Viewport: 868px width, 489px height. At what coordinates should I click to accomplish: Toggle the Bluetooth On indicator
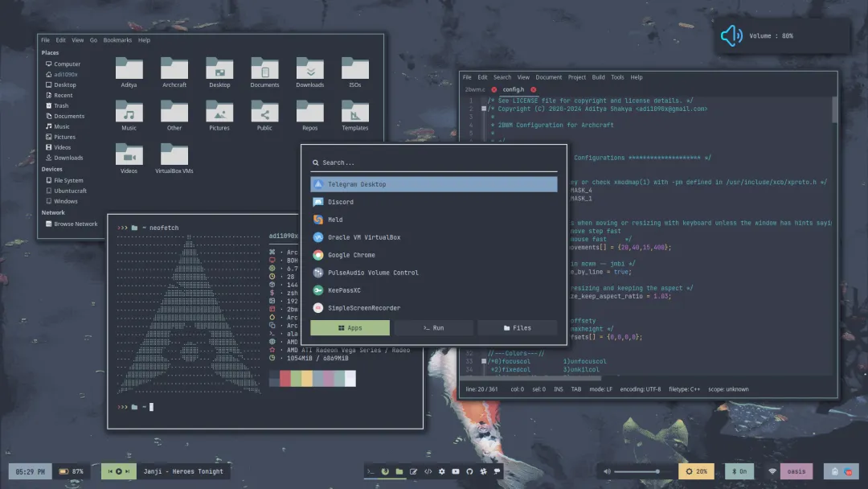point(739,471)
